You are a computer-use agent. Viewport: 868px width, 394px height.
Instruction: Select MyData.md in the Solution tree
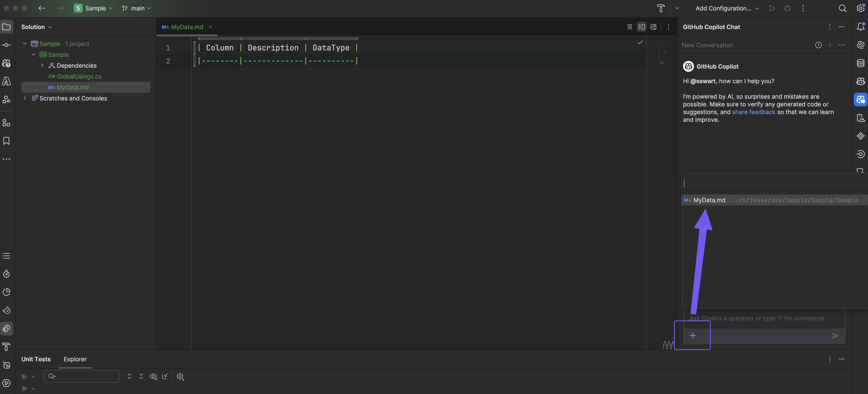[x=86, y=87]
